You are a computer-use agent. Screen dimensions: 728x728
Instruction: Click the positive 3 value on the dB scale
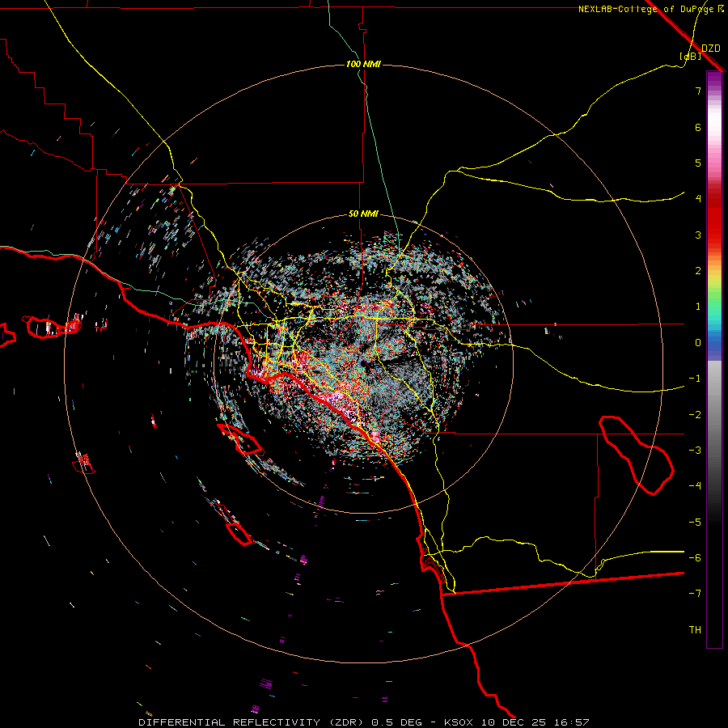[698, 235]
